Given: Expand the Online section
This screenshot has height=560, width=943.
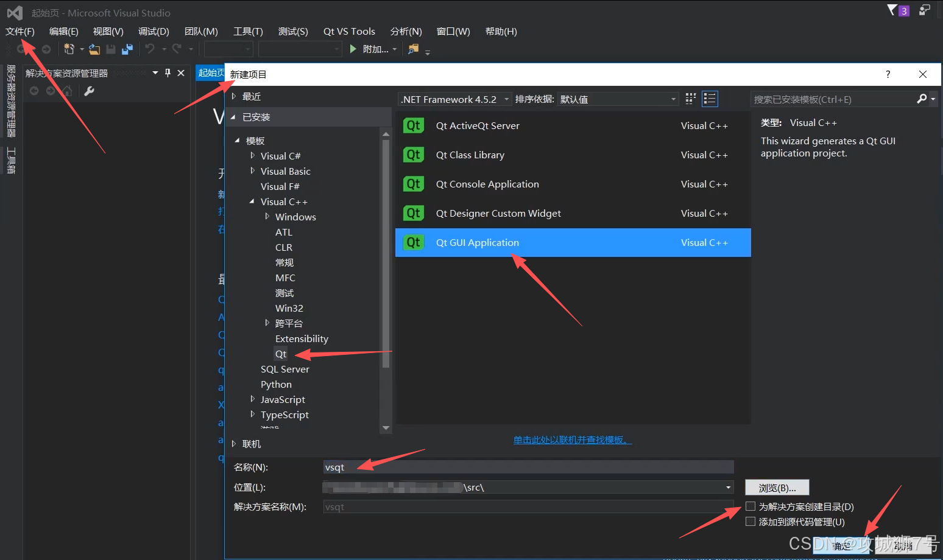Looking at the screenshot, I should (234, 444).
